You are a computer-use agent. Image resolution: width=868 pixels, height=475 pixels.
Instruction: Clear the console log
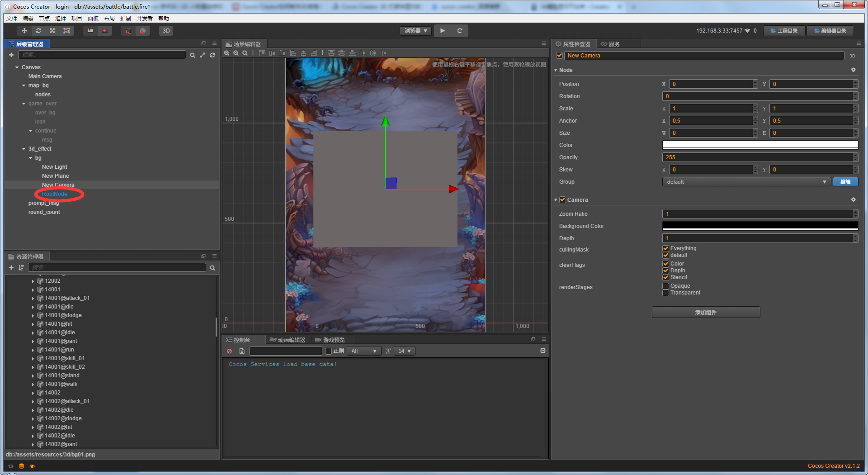(x=230, y=351)
